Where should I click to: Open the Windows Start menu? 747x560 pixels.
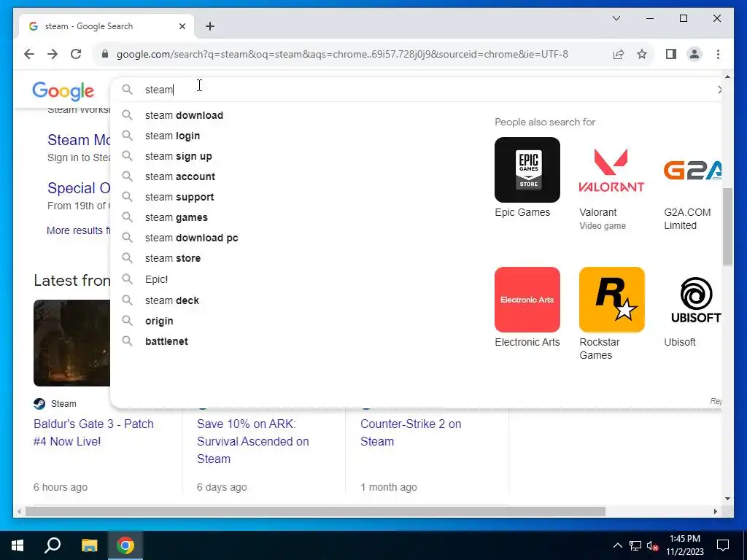pyautogui.click(x=18, y=545)
